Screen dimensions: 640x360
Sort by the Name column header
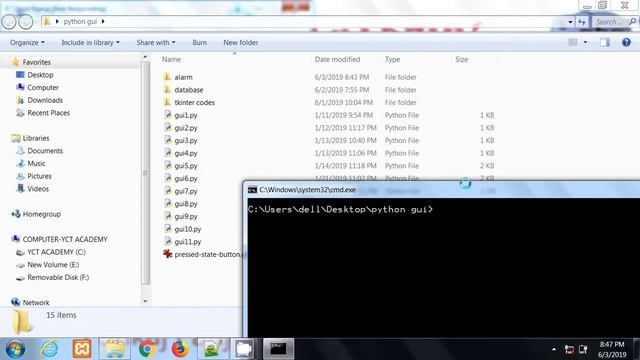tap(171, 60)
